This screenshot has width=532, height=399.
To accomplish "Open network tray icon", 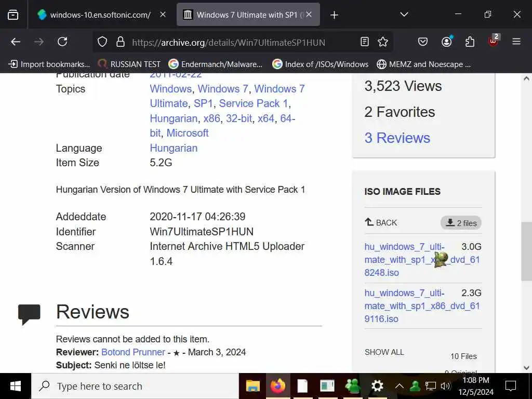I will coord(431,386).
